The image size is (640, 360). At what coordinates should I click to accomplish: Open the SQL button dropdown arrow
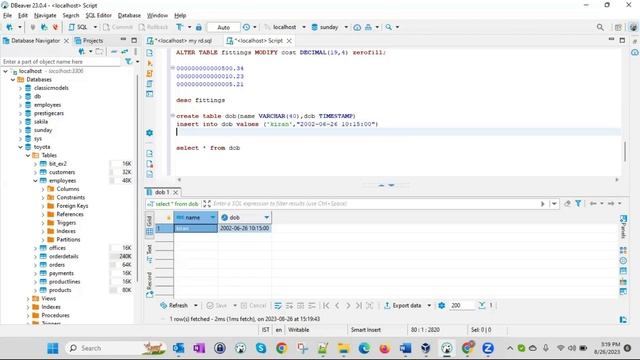(x=95, y=27)
